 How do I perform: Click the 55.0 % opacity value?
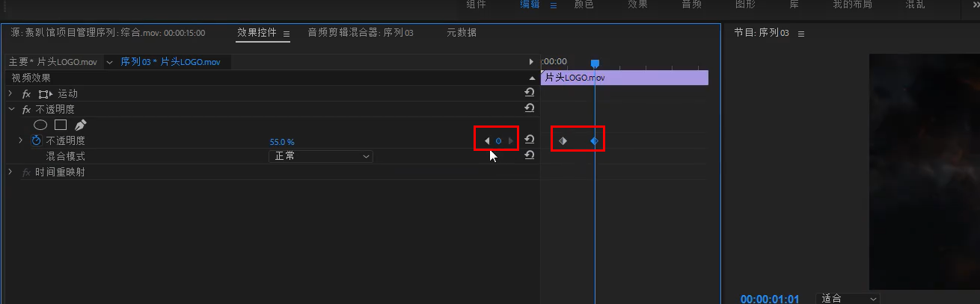click(282, 141)
